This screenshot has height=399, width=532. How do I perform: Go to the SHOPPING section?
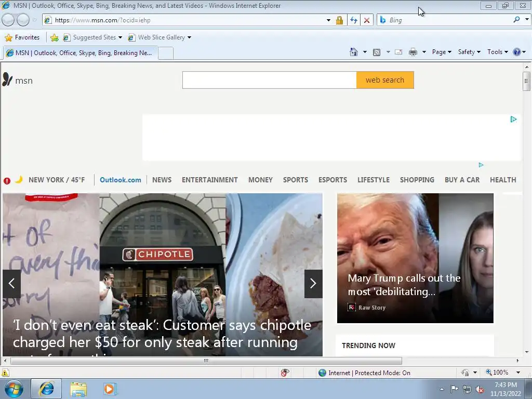coord(417,180)
